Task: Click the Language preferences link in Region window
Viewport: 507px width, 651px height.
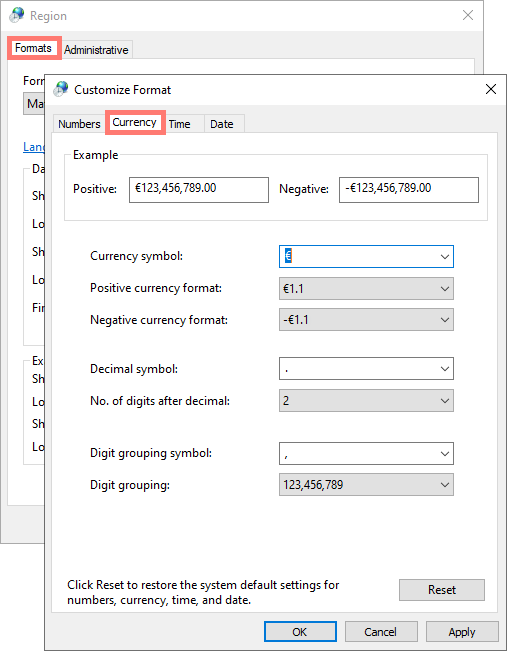Action: point(33,147)
